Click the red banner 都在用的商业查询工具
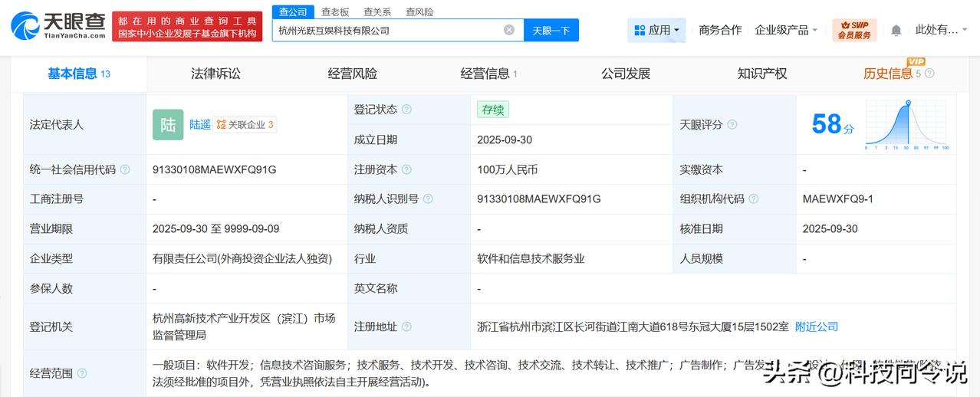 click(x=188, y=27)
